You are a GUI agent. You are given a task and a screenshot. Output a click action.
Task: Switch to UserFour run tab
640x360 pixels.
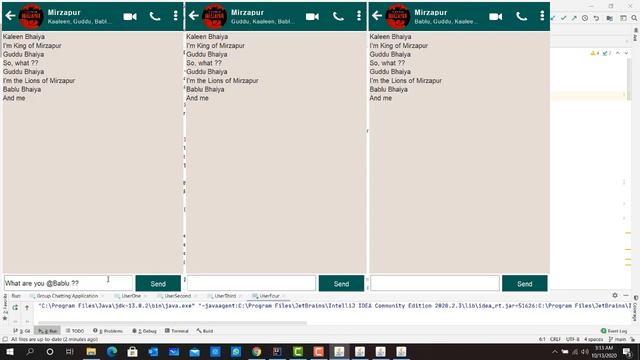coord(269,296)
